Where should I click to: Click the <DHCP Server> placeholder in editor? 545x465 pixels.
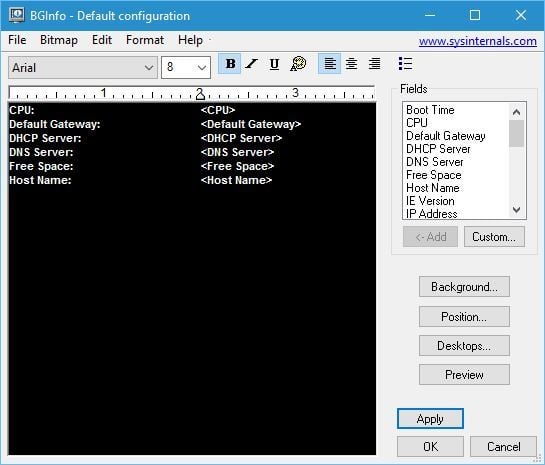[x=241, y=138]
